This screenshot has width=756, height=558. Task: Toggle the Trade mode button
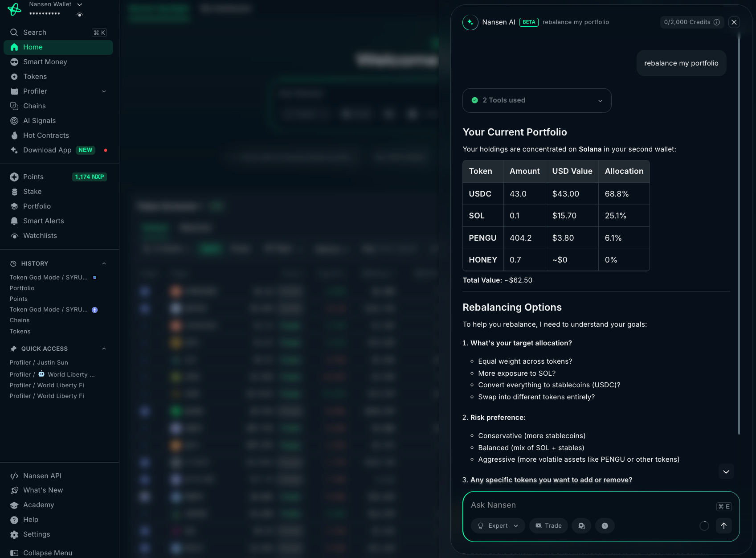548,526
